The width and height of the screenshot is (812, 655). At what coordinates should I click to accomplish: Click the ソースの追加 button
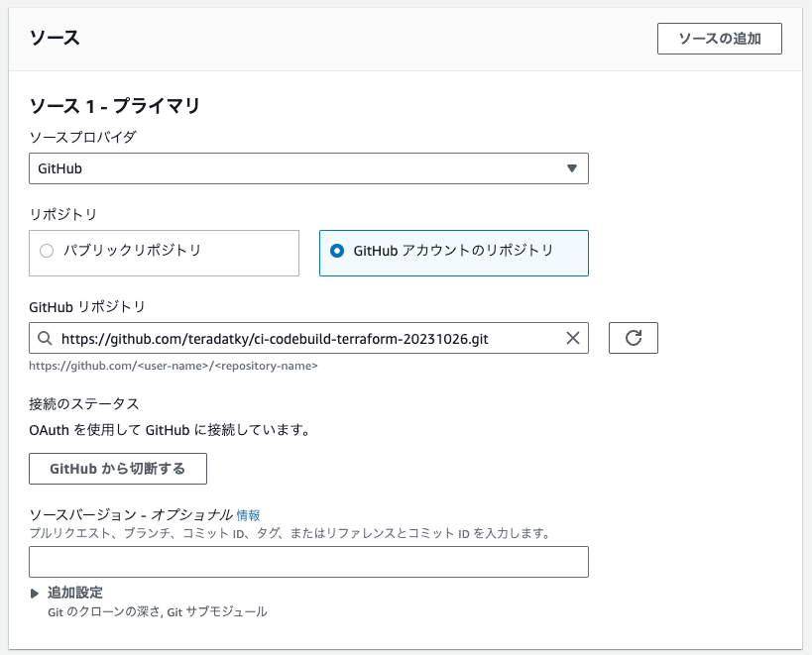point(720,39)
